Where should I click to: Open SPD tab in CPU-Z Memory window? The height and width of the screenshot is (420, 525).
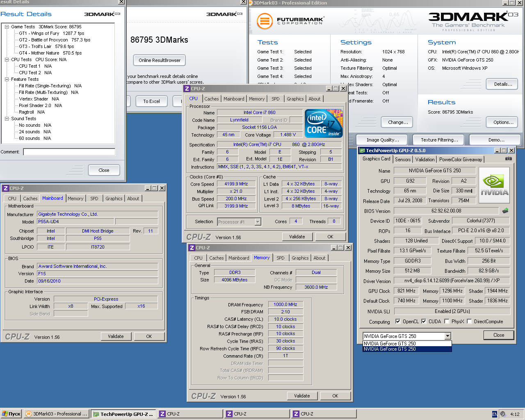coord(281,258)
